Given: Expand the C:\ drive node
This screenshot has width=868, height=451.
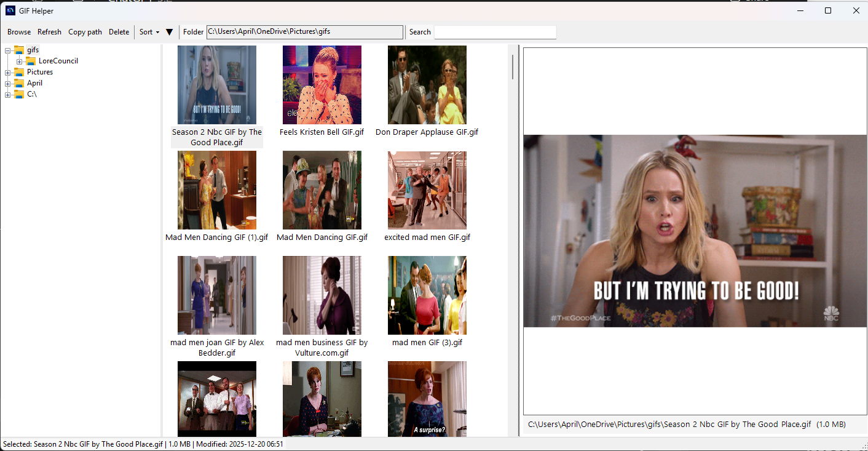Looking at the screenshot, I should [8, 94].
